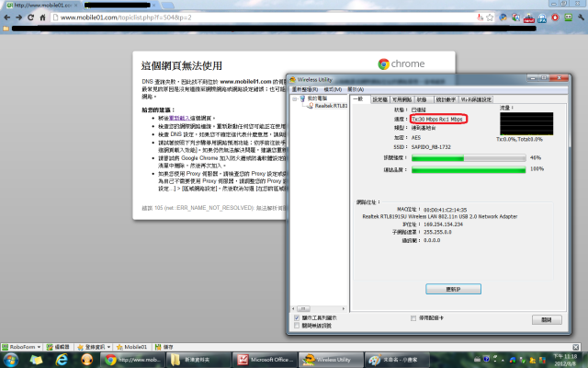Toggle the disable adapter checkbox
The image size is (588, 368).
pyautogui.click(x=413, y=318)
